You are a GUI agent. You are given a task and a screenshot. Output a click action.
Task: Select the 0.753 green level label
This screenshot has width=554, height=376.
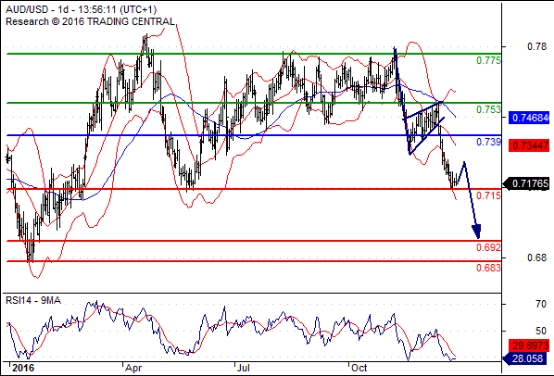click(x=489, y=110)
